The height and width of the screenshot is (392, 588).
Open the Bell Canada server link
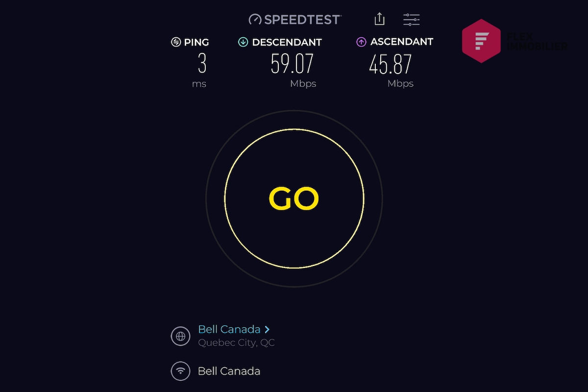[x=229, y=329]
